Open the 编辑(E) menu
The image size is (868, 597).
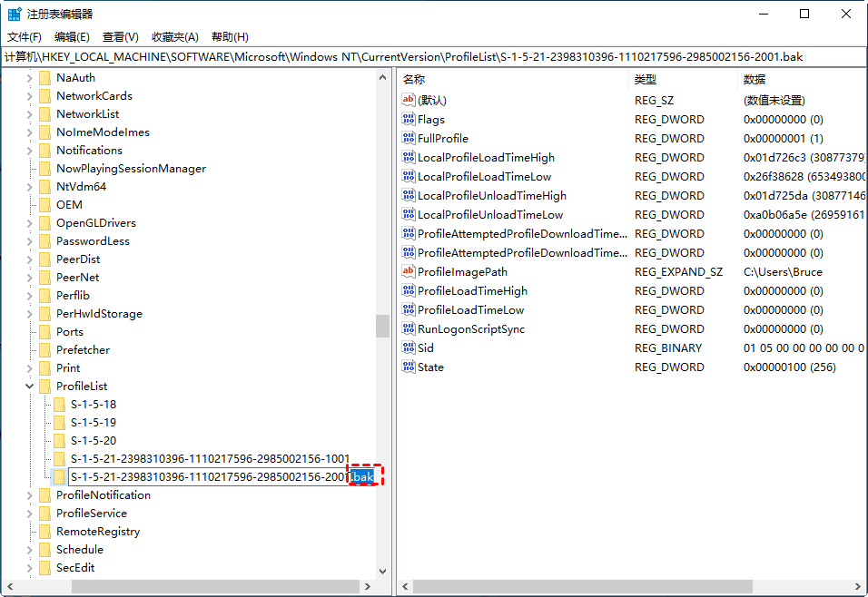72,37
